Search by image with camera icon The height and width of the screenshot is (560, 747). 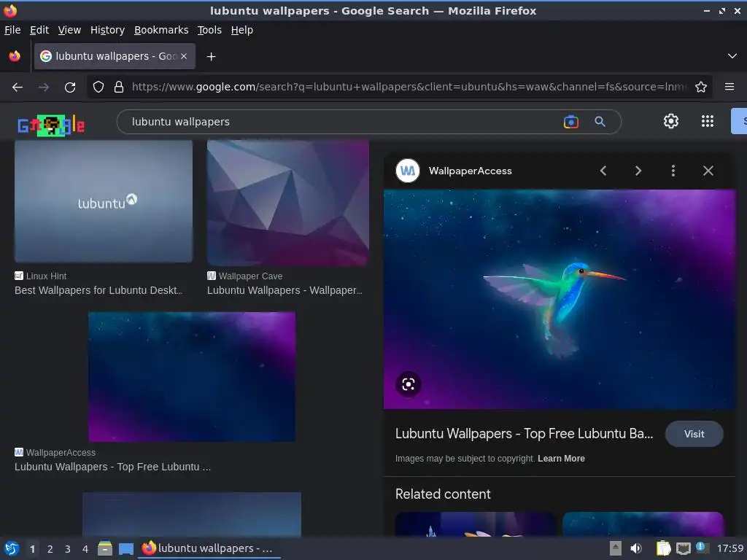tap(570, 122)
